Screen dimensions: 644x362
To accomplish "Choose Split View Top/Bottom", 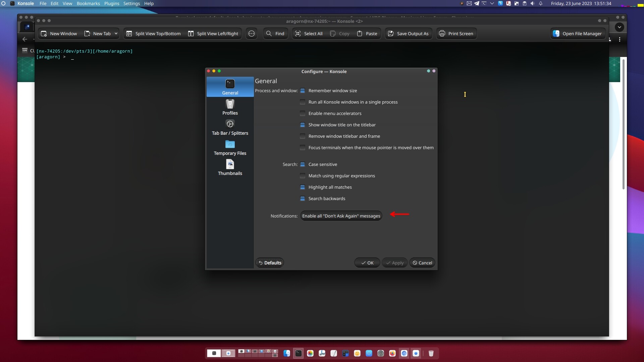I will [x=153, y=34].
